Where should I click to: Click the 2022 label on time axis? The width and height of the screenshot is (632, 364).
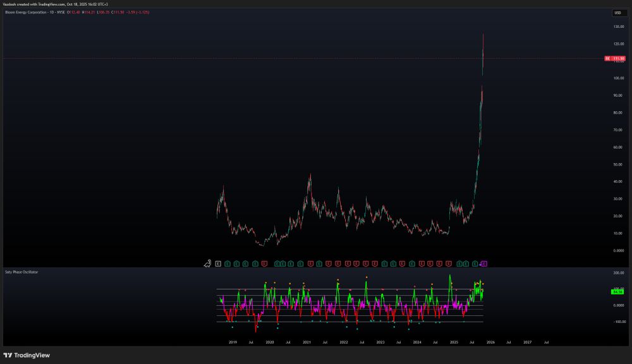343,343
